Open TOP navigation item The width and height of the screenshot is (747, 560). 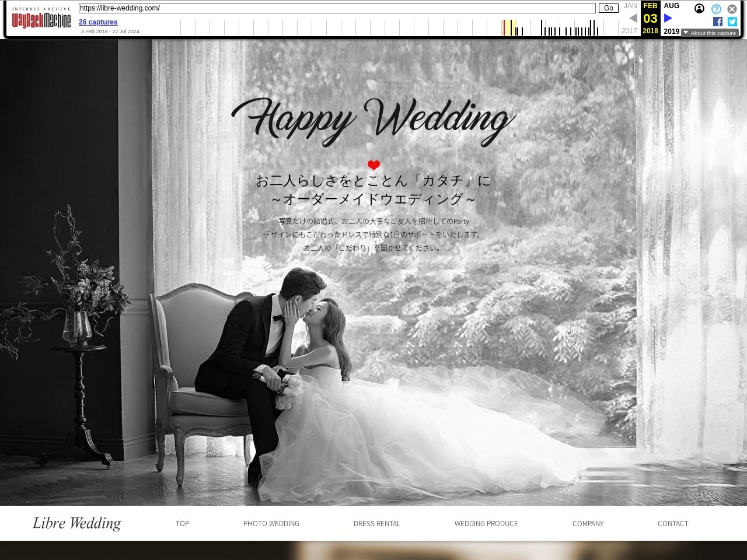click(183, 524)
